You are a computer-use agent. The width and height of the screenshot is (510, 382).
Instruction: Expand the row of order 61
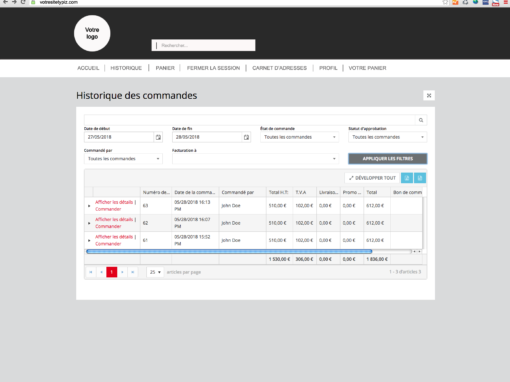[x=89, y=240]
